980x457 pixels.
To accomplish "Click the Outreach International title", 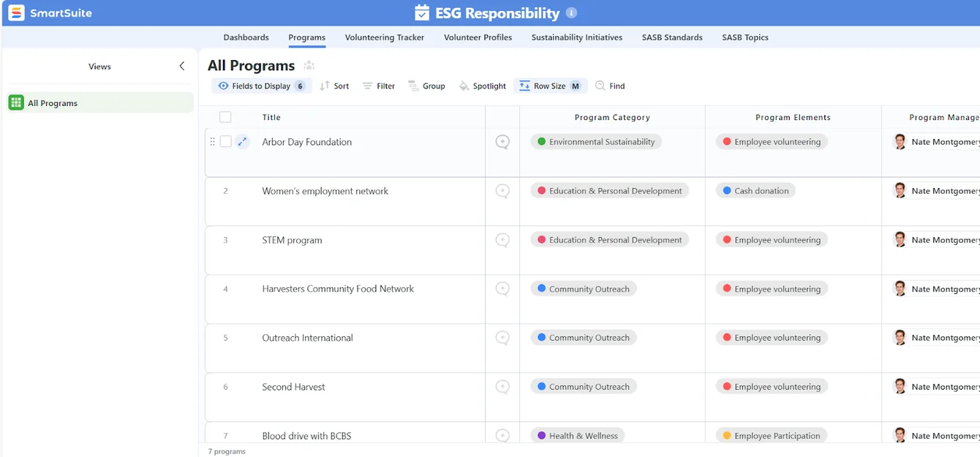I will (x=307, y=338).
